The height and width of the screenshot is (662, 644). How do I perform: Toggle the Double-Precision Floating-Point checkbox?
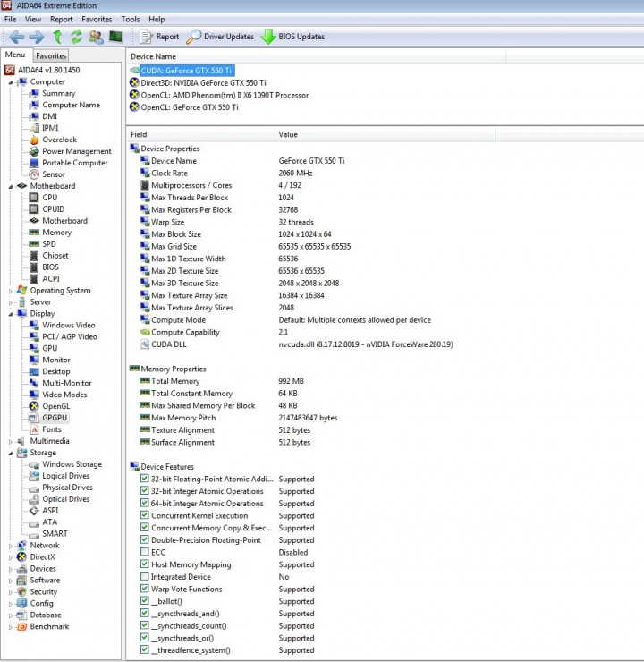coord(144,539)
